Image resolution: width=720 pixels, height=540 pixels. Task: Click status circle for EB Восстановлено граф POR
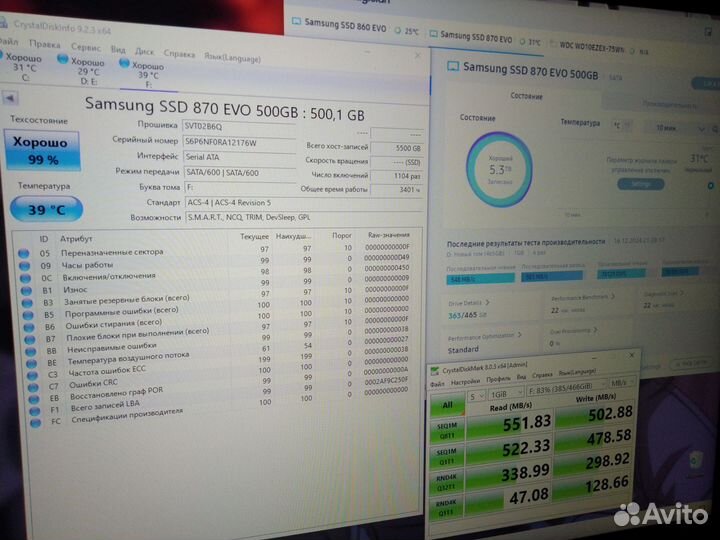(x=34, y=399)
